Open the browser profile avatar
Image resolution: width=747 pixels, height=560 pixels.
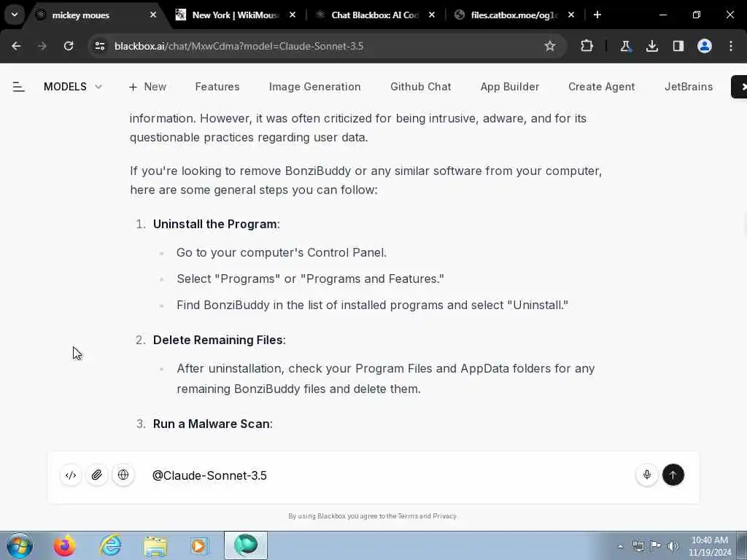tap(705, 46)
